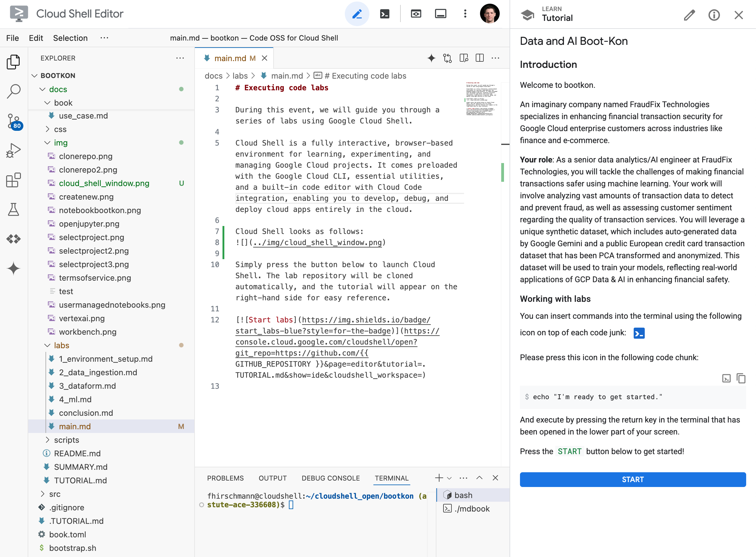756x557 pixels.
Task: Open 1_environment_setup.md file
Action: [111, 359]
